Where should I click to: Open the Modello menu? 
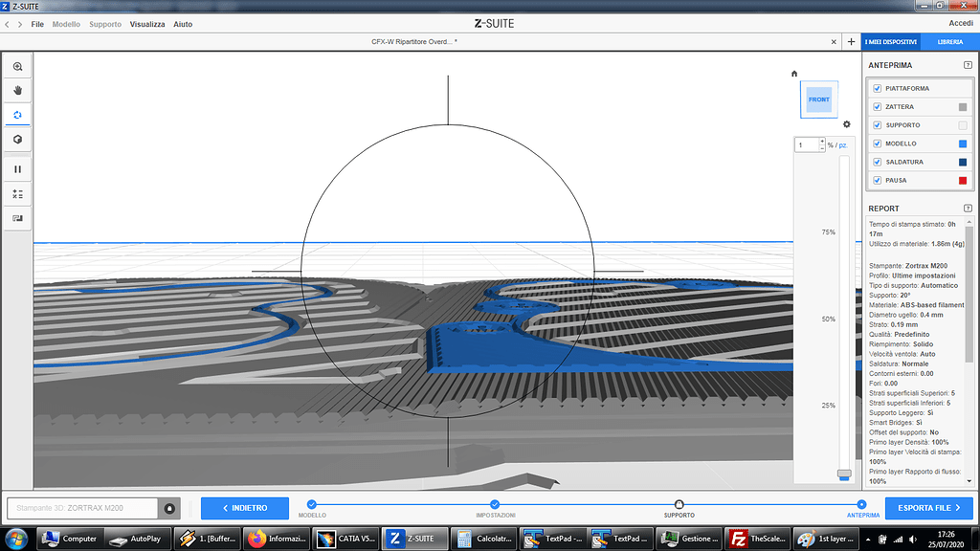tap(66, 24)
